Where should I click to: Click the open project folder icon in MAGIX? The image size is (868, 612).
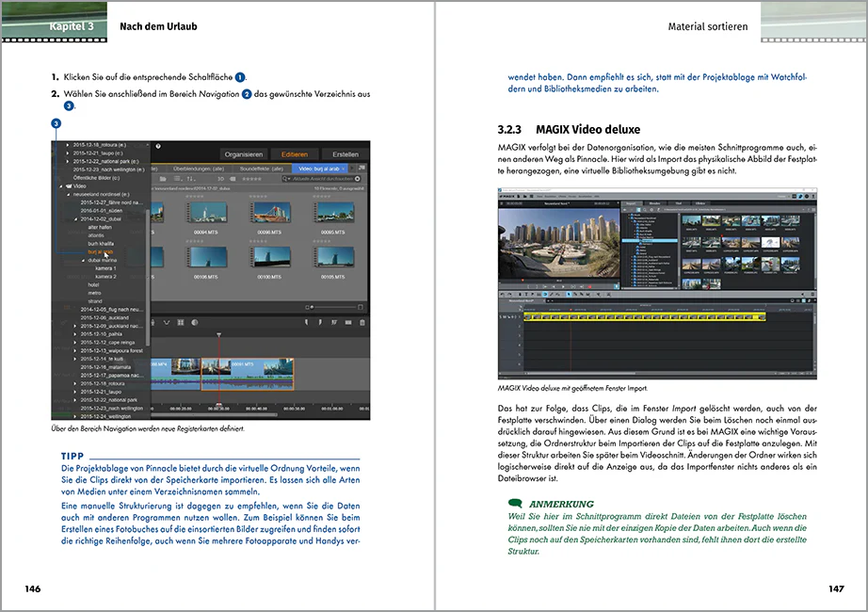tap(525, 196)
